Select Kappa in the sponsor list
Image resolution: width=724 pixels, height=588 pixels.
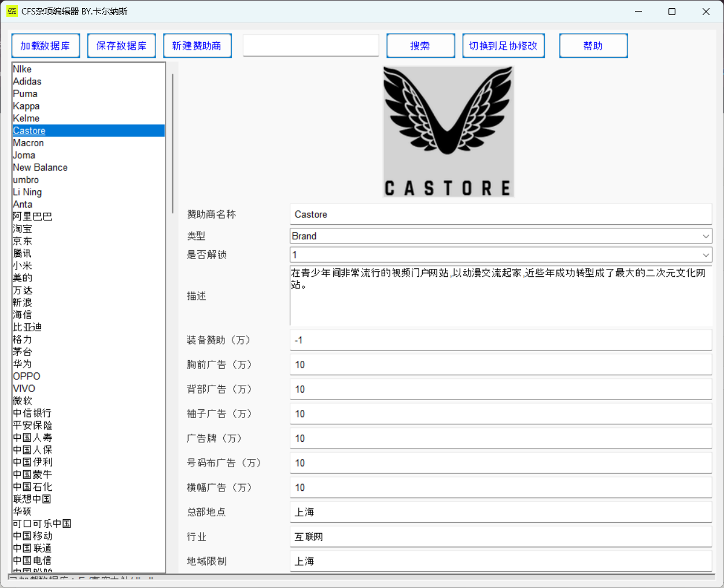coord(88,106)
